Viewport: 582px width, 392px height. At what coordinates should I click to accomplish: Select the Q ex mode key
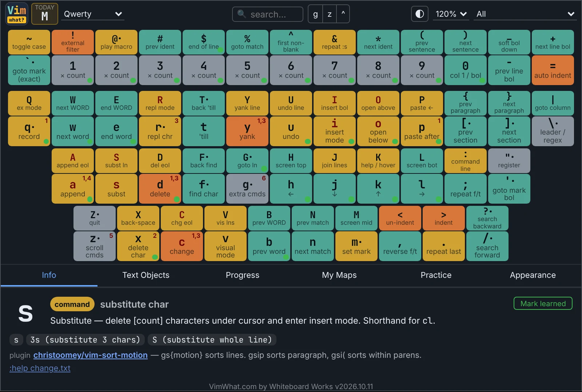click(29, 103)
